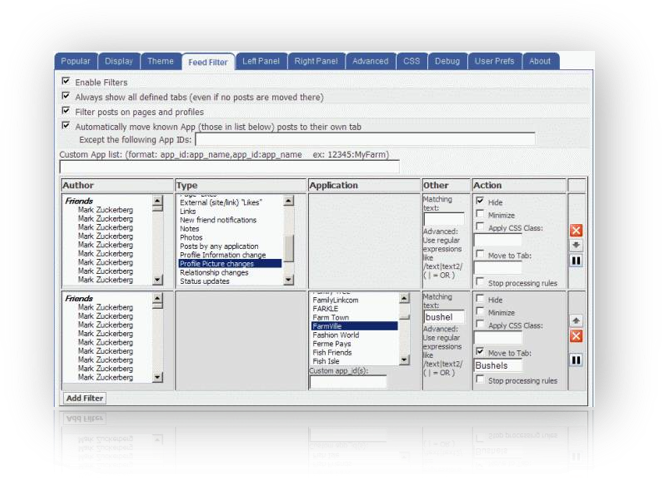
Task: Click first Author list scroll down arrow
Action: click(x=157, y=279)
